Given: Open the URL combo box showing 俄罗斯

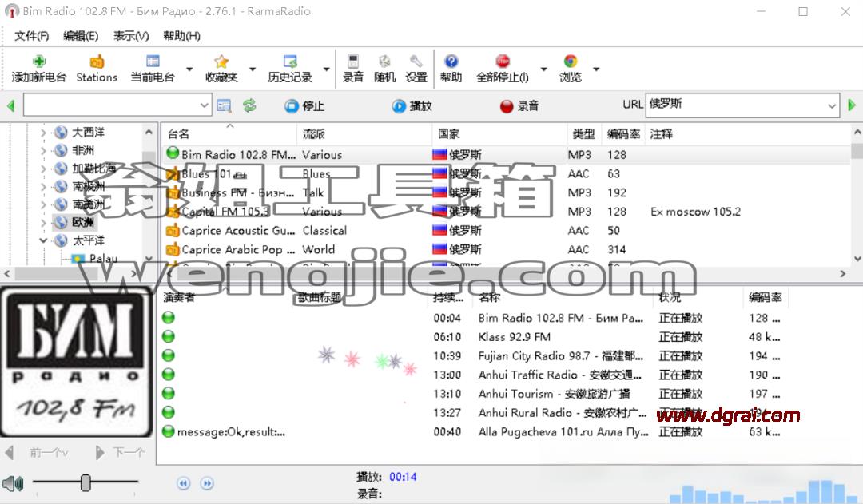Looking at the screenshot, I should pyautogui.click(x=742, y=105).
